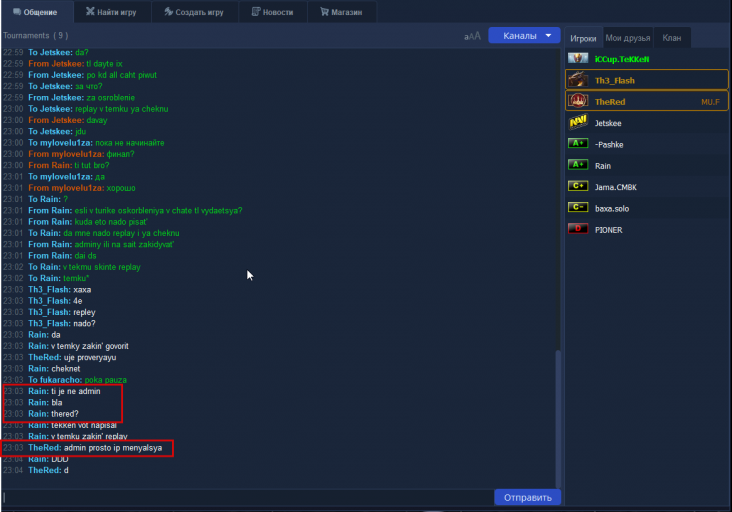
Task: Click newspaper icon on Новости tab
Action: (x=256, y=11)
